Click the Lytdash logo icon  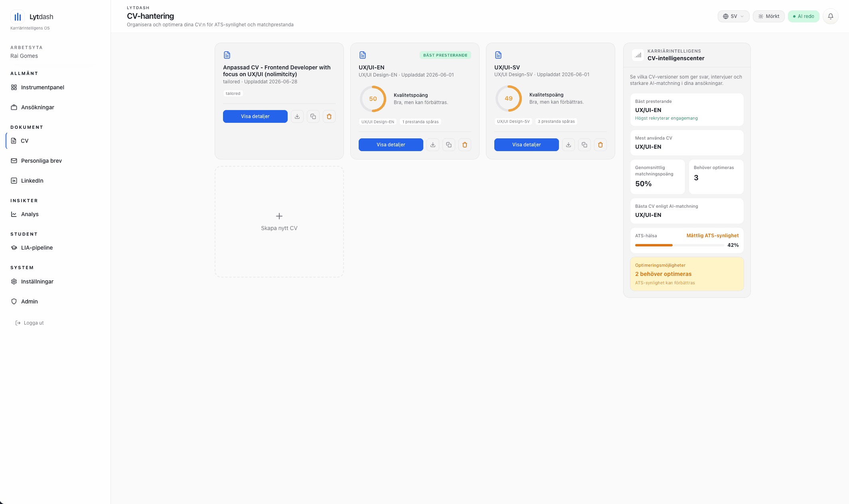[18, 17]
